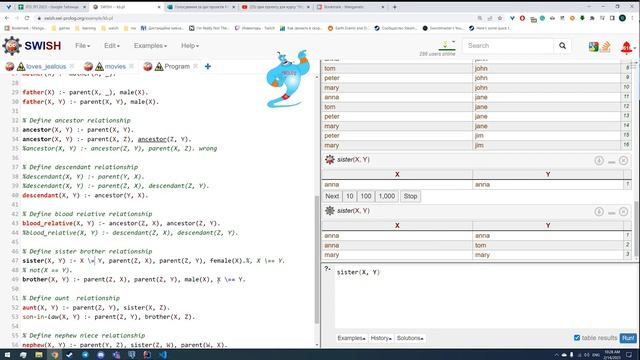Switch to the loves_jealous tab
The height and width of the screenshot is (360, 640).
(x=46, y=66)
